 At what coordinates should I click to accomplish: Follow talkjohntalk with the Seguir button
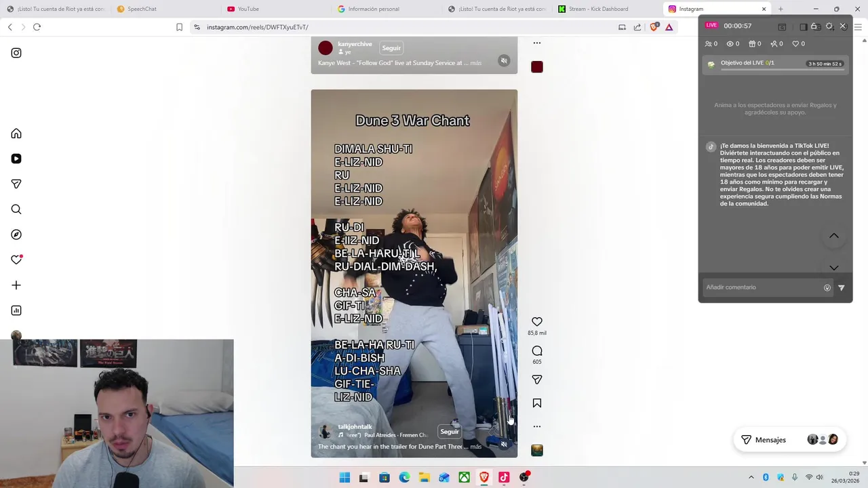[450, 432]
